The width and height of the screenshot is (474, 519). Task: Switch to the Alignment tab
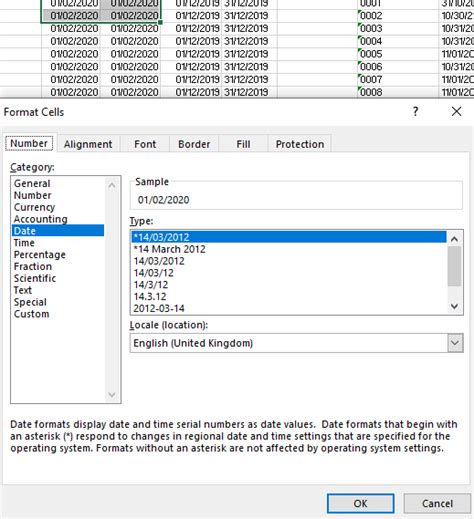pos(88,144)
